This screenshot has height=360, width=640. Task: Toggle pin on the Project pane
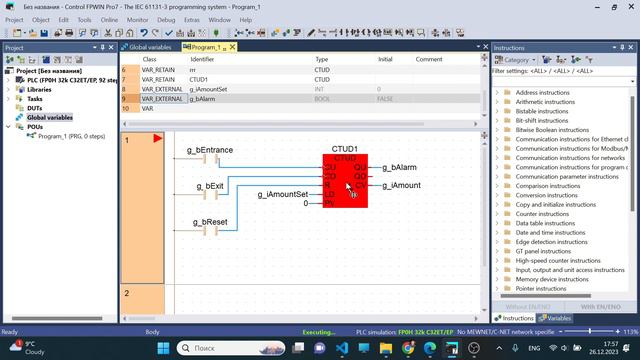pos(102,47)
